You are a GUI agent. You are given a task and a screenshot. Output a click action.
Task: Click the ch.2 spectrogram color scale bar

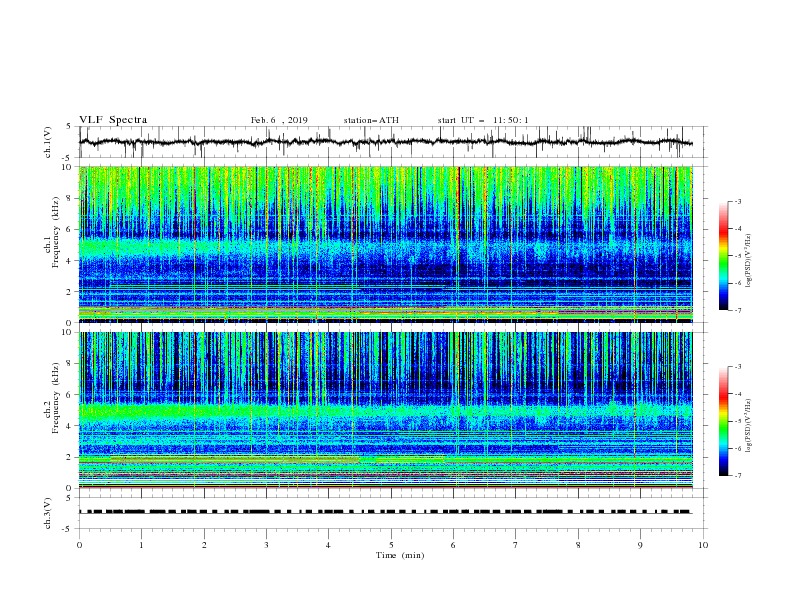pyautogui.click(x=723, y=421)
